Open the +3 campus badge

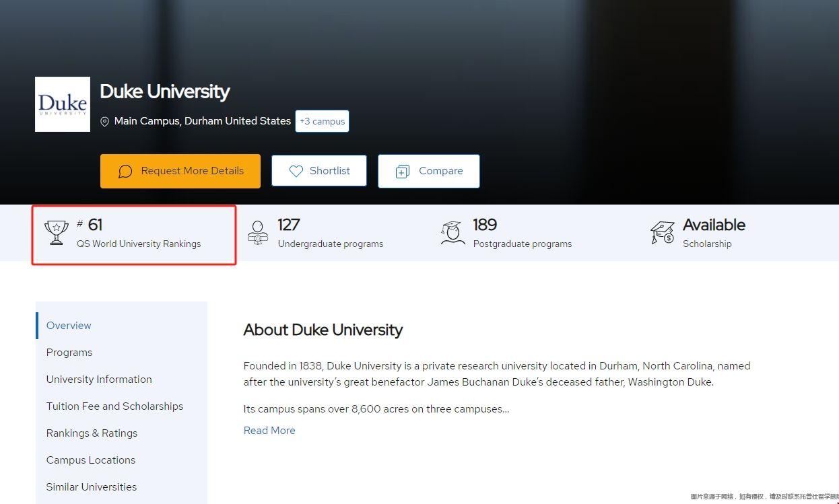coord(322,121)
